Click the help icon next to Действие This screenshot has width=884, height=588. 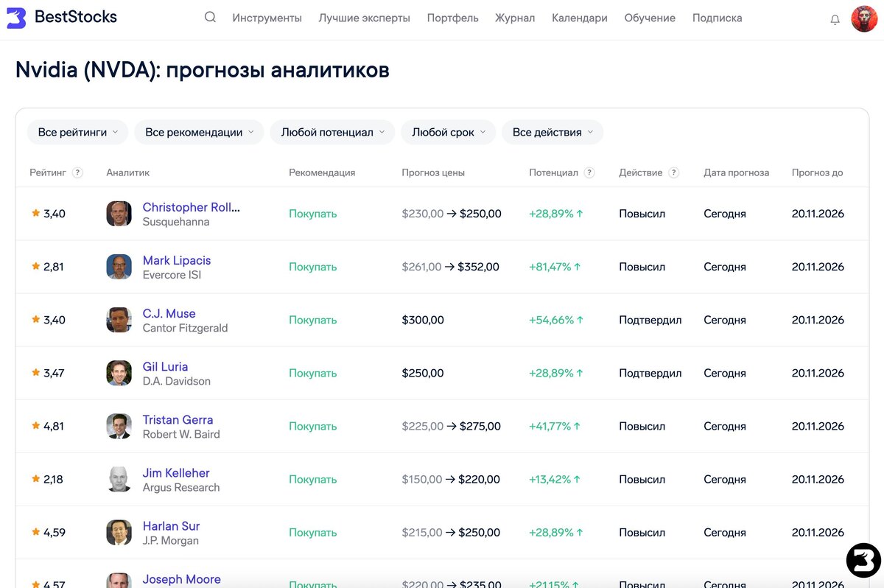(x=673, y=173)
